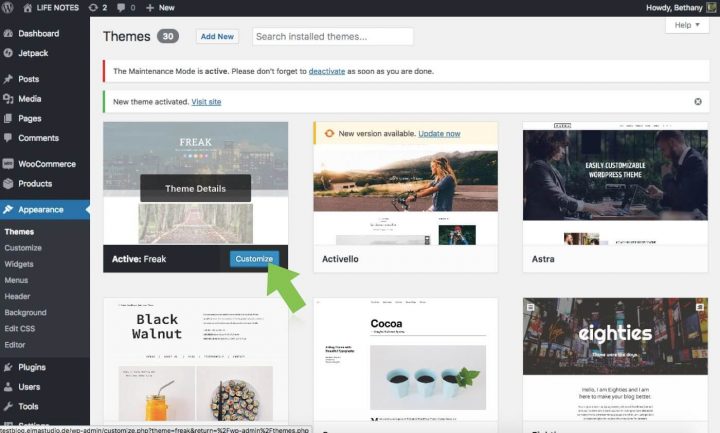The height and width of the screenshot is (433, 720).
Task: Click the Posts pushpin icon
Action: click(x=8, y=79)
